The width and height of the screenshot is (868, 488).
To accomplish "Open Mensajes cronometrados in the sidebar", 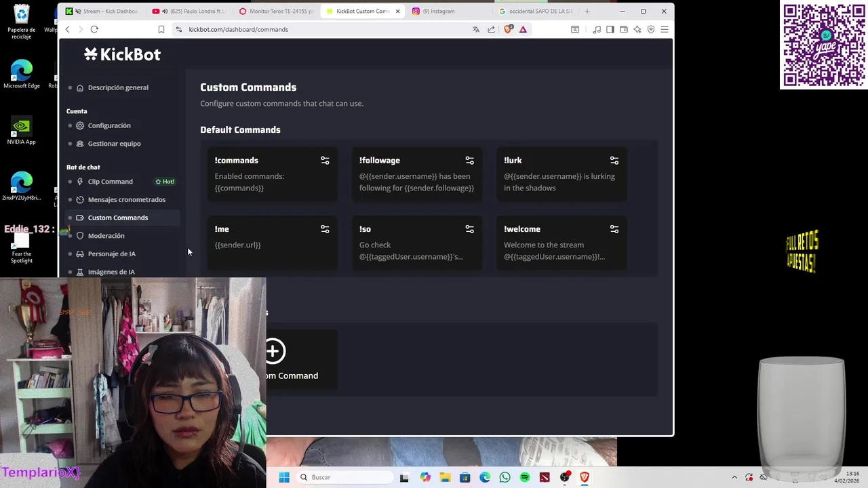I will tap(126, 200).
